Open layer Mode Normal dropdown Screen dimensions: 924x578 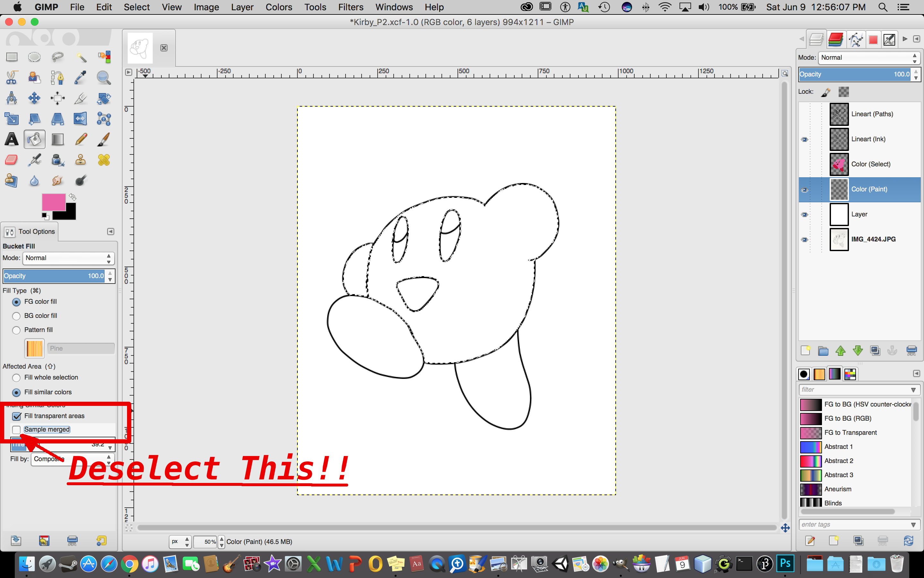tap(869, 58)
